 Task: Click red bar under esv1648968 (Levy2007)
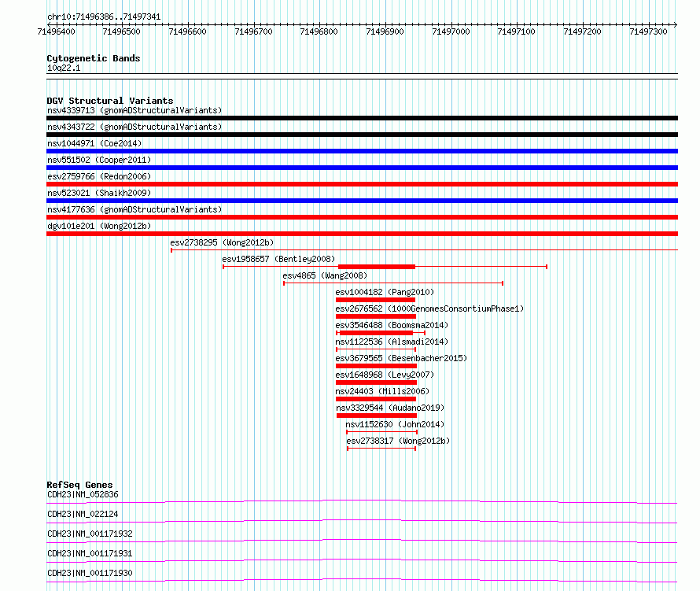click(376, 382)
